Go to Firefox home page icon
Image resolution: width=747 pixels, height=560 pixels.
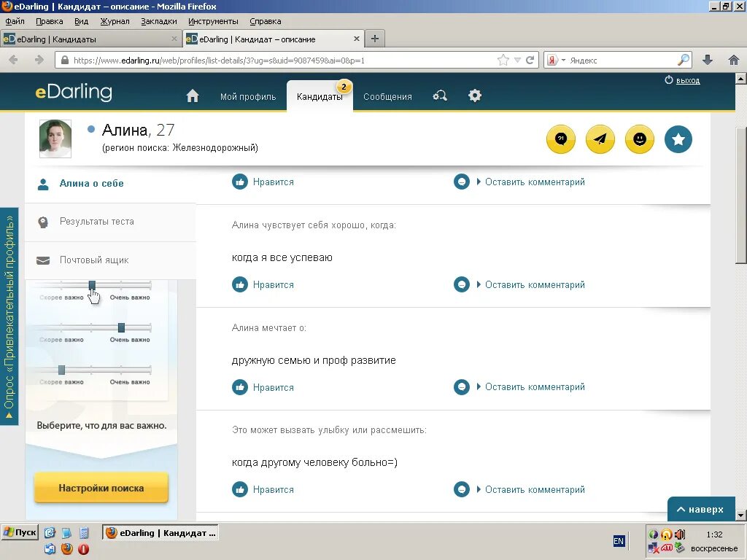coord(734,60)
